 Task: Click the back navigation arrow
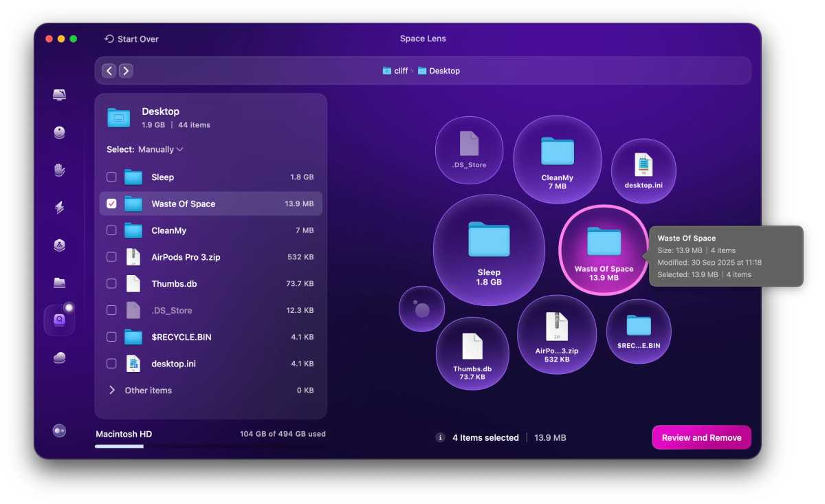click(x=109, y=70)
